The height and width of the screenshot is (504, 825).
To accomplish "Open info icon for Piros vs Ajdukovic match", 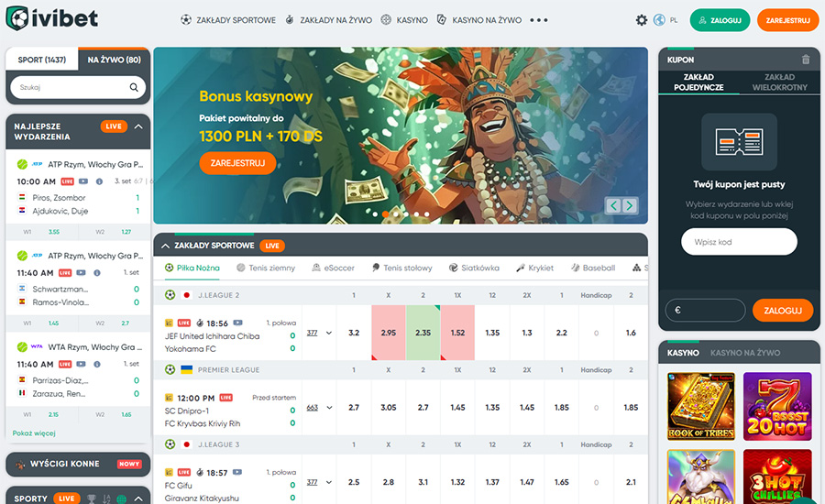I will (x=99, y=181).
